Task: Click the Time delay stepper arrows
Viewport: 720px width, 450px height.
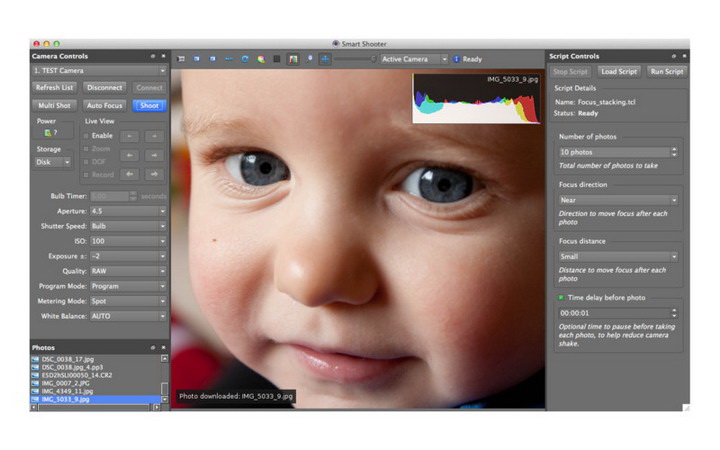Action: tap(674, 313)
